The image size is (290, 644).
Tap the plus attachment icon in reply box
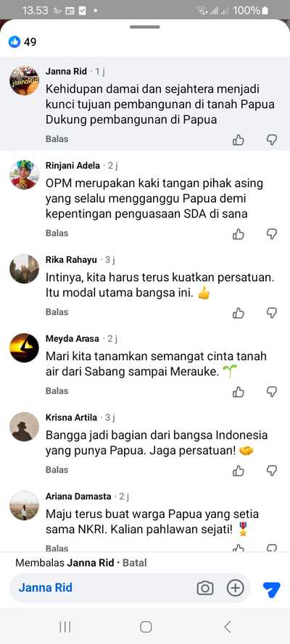(x=236, y=588)
